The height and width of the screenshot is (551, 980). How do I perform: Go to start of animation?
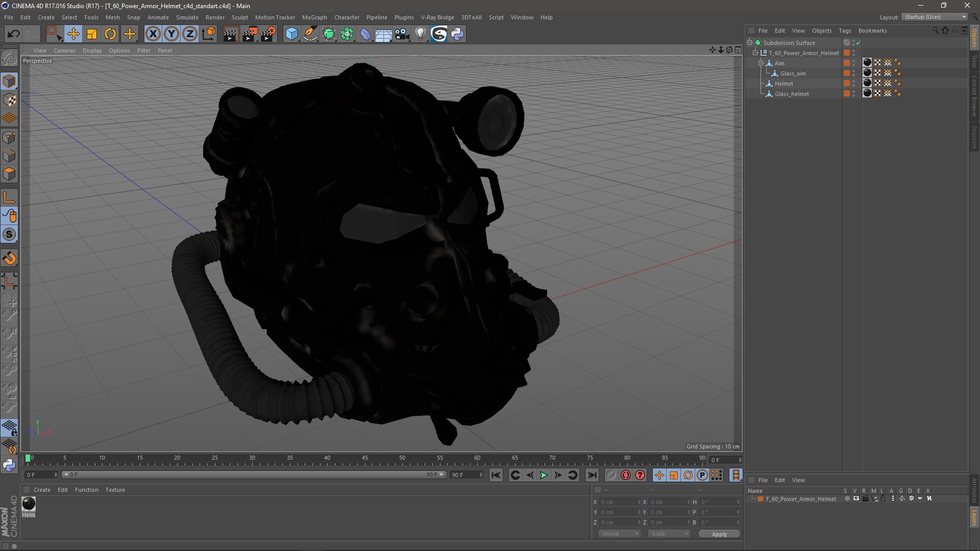496,475
